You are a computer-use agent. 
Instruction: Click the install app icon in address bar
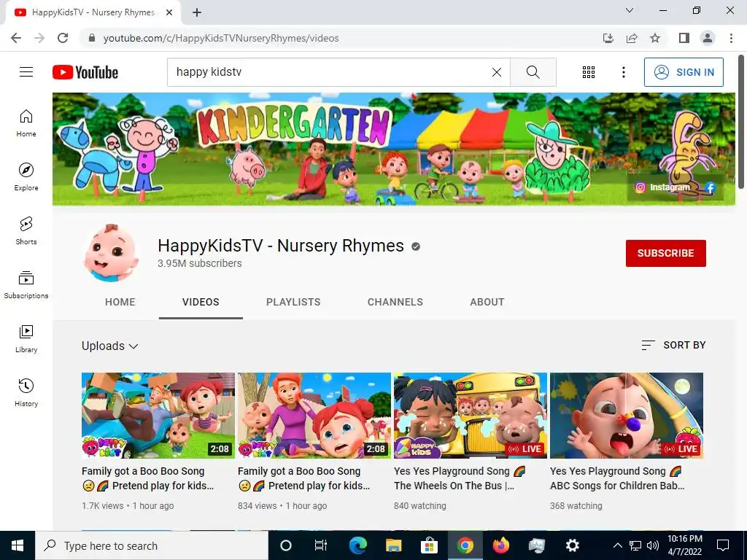click(608, 38)
